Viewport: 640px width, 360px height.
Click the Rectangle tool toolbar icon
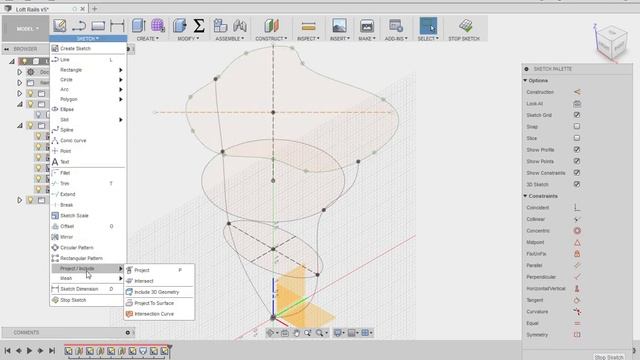[x=98, y=26]
